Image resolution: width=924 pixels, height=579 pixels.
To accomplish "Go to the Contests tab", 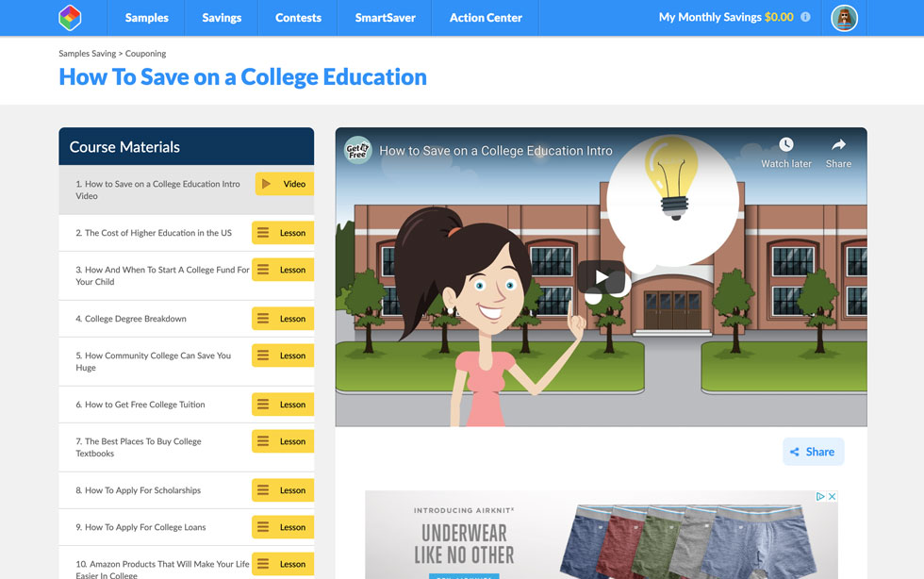I will [298, 18].
